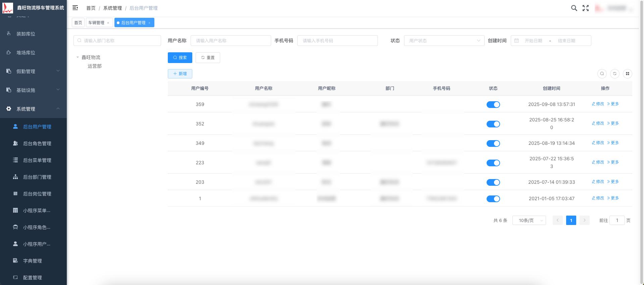Go to previous page arrow
The width and height of the screenshot is (644, 285).
point(558,220)
